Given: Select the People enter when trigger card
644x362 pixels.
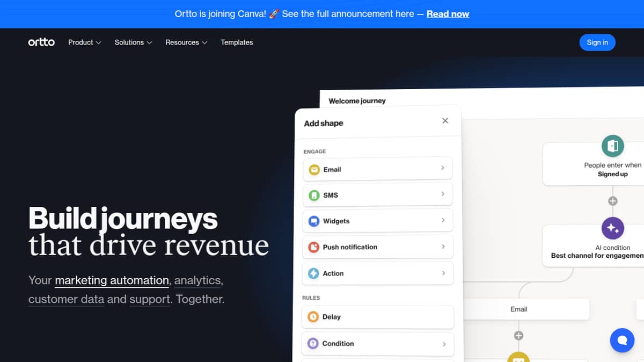Looking at the screenshot, I should tap(594, 164).
